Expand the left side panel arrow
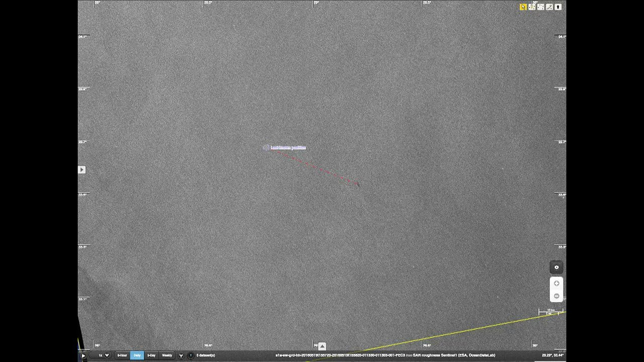 coord(82,170)
